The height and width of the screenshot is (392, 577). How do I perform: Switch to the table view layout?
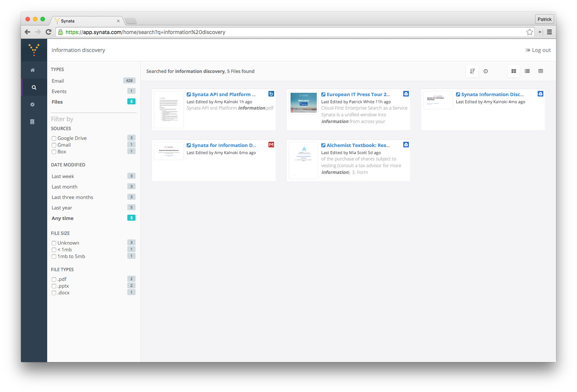(541, 71)
